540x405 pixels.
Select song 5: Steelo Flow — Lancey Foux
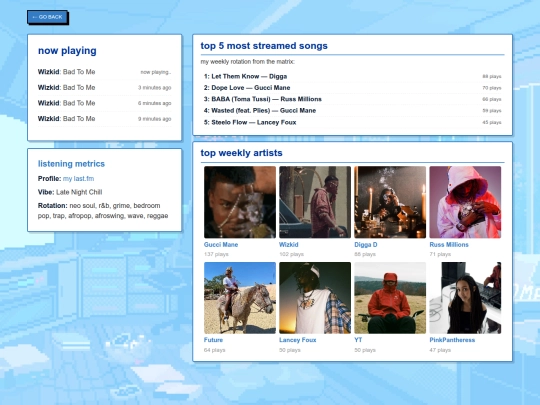coord(352,122)
